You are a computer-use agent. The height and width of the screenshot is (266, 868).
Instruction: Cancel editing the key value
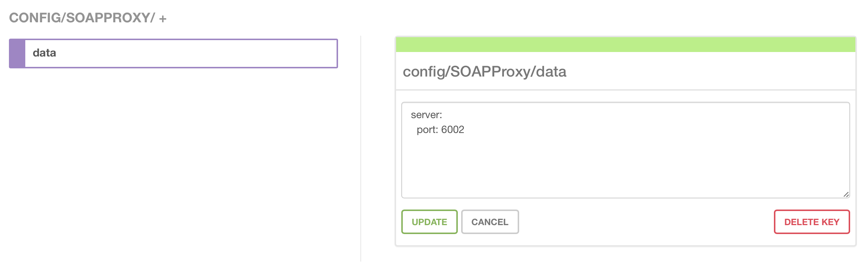(489, 222)
